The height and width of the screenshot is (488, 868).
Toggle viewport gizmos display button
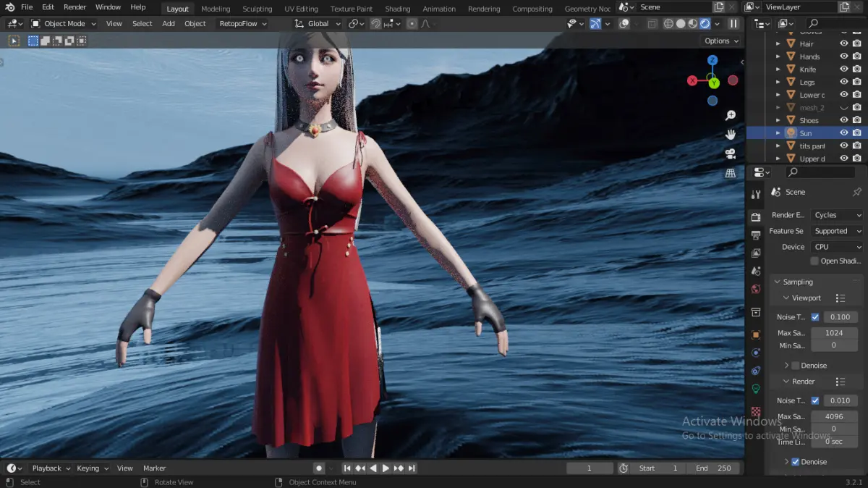595,24
